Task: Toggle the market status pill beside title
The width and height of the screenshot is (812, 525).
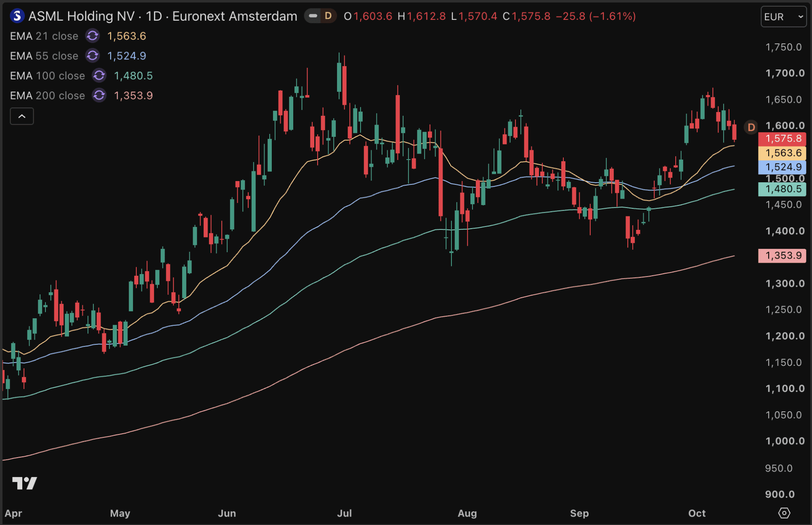Action: [320, 16]
